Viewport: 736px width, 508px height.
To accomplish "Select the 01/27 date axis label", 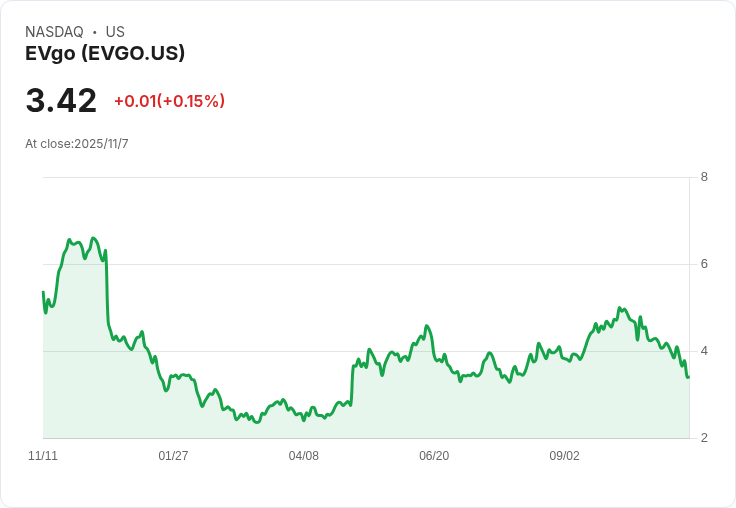I will [x=173, y=456].
